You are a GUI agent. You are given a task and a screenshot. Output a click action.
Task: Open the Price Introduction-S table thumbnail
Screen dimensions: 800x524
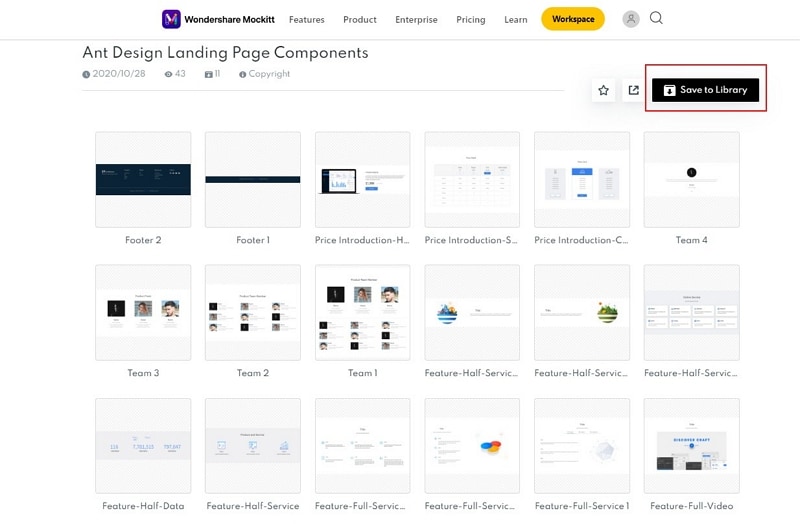point(472,180)
